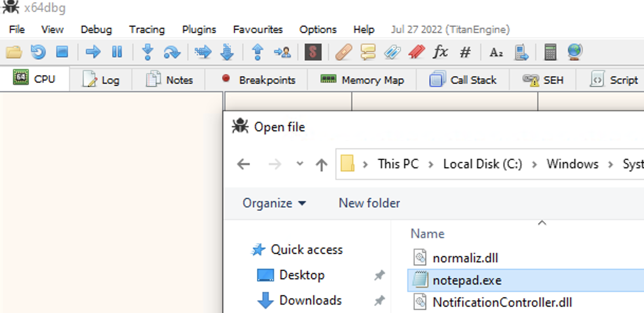Stop debugging with the square icon

point(62,52)
